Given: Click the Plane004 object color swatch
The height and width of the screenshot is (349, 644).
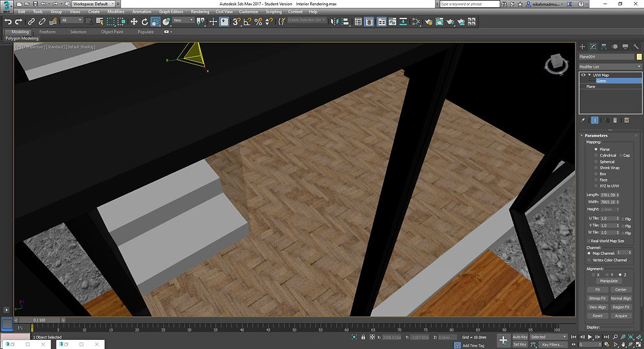Looking at the screenshot, I should 639,57.
